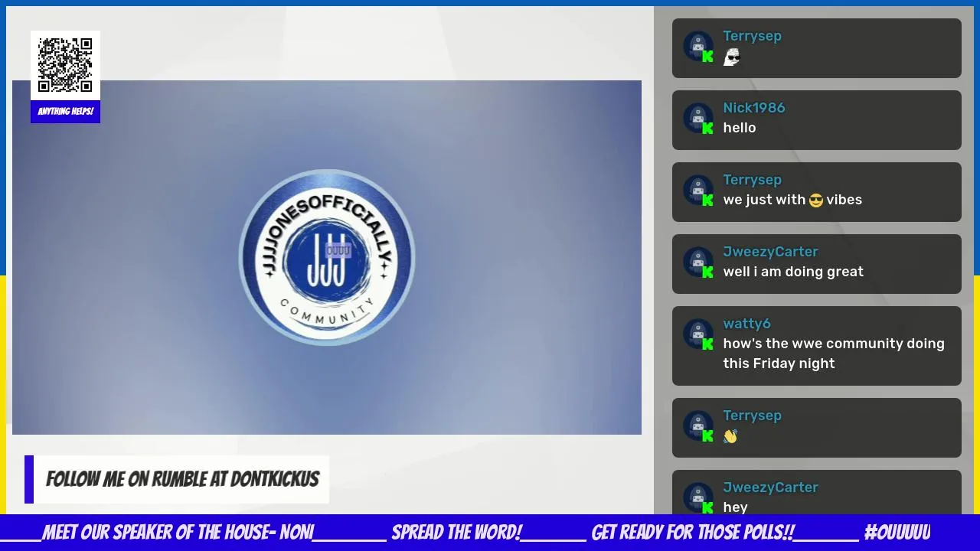Click the avatar beside the waving hand emoji
Screen dimensions: 980x551
[698, 425]
